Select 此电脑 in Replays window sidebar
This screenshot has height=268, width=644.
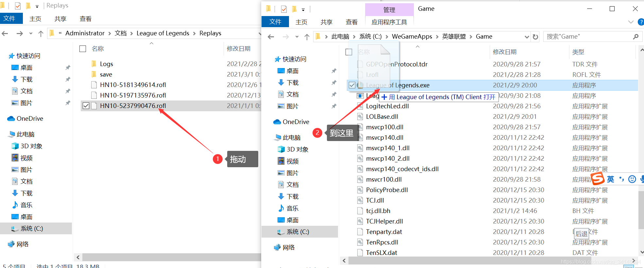click(25, 134)
